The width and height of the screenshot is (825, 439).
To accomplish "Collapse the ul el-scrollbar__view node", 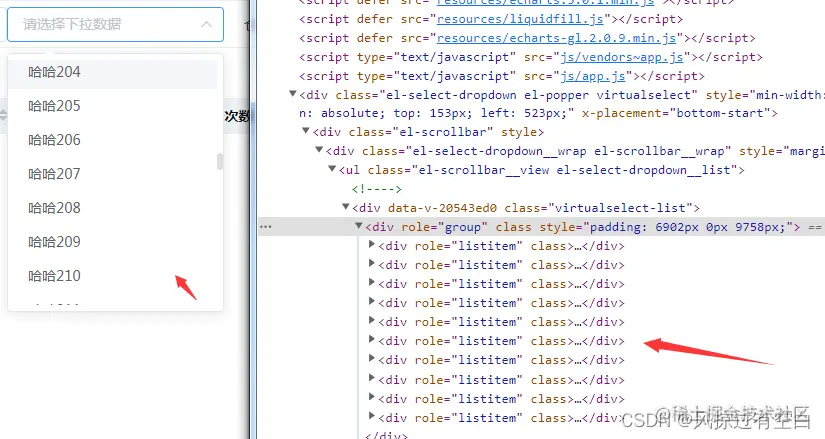I will (332, 169).
